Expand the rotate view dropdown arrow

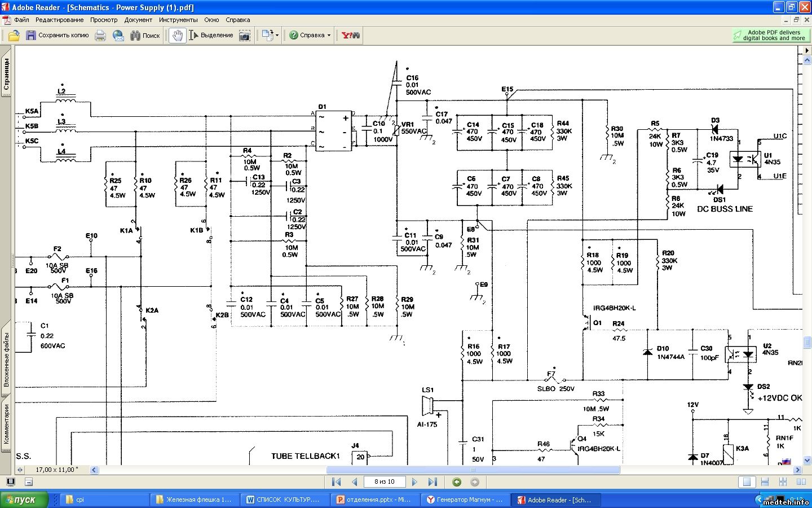tap(277, 36)
